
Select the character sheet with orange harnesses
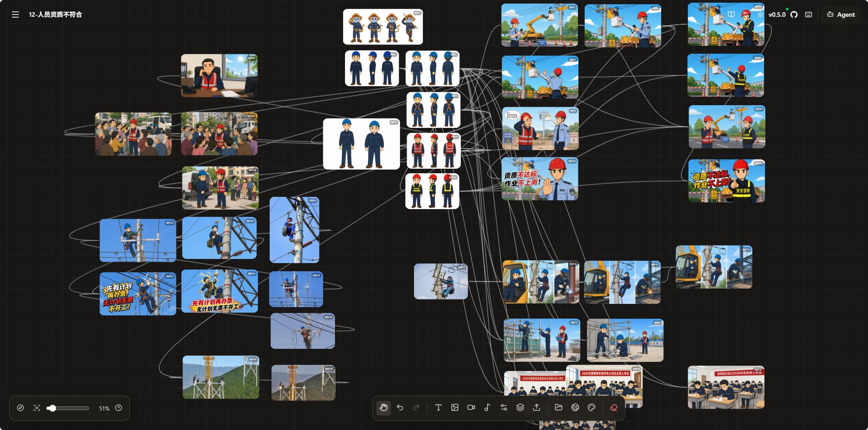pos(433,110)
